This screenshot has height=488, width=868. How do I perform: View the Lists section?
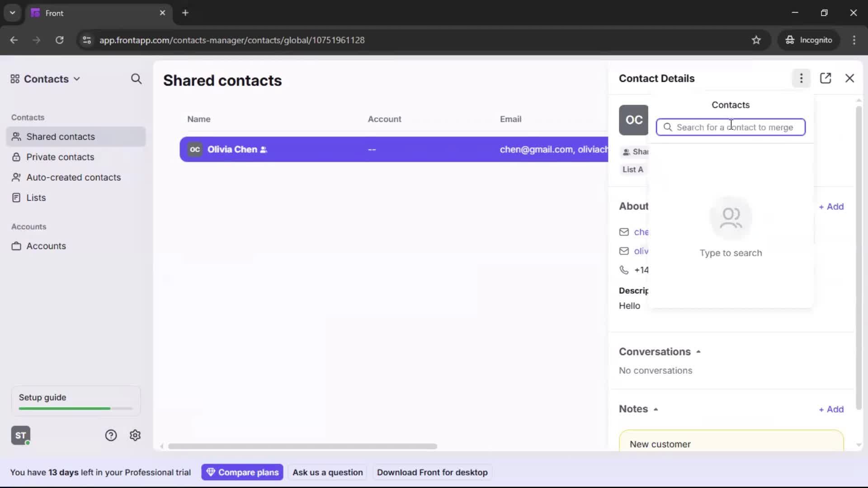pos(37,197)
